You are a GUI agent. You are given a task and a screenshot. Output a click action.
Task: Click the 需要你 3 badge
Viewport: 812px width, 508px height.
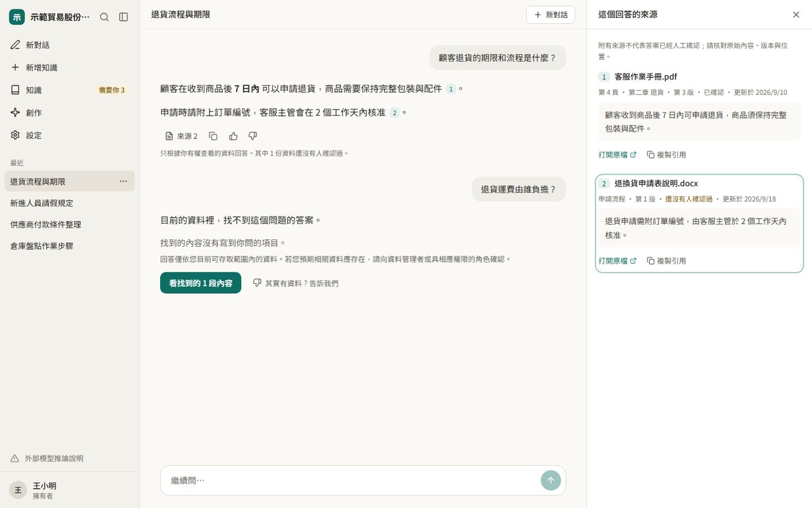tap(111, 90)
